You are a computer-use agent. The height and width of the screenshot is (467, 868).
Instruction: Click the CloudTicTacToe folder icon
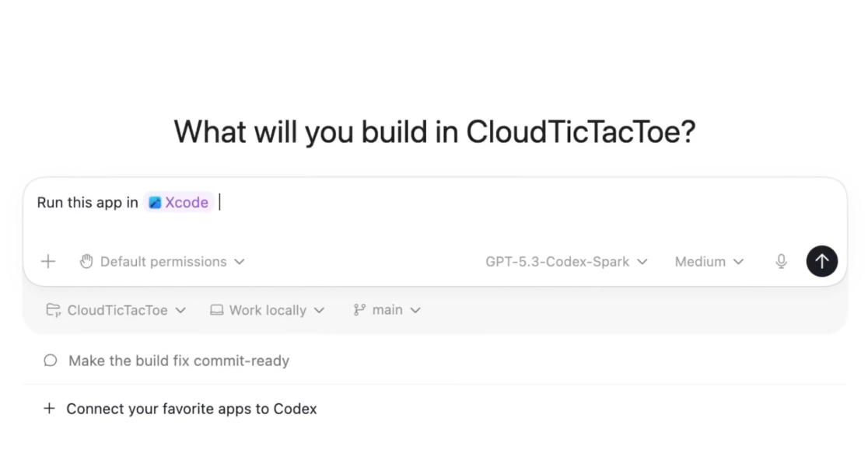click(53, 310)
